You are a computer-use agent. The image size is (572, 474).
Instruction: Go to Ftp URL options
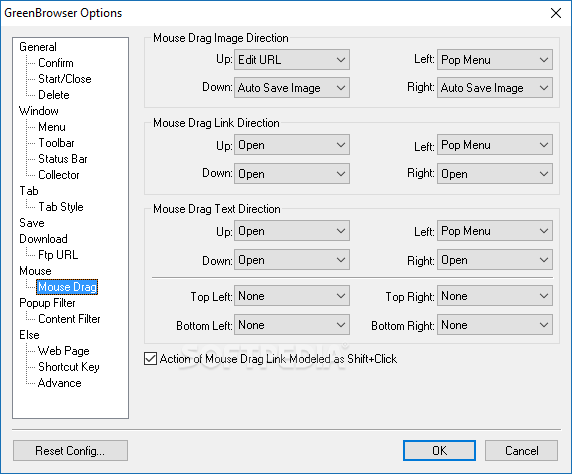coord(58,255)
